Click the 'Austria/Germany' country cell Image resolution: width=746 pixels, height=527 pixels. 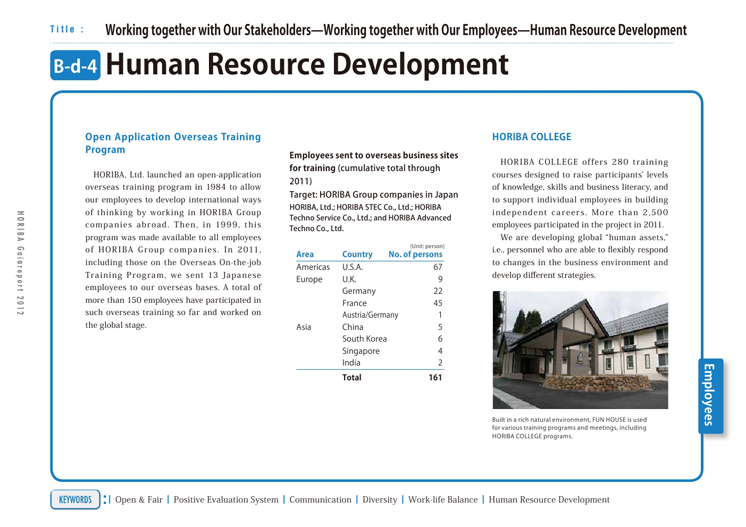coord(370,315)
